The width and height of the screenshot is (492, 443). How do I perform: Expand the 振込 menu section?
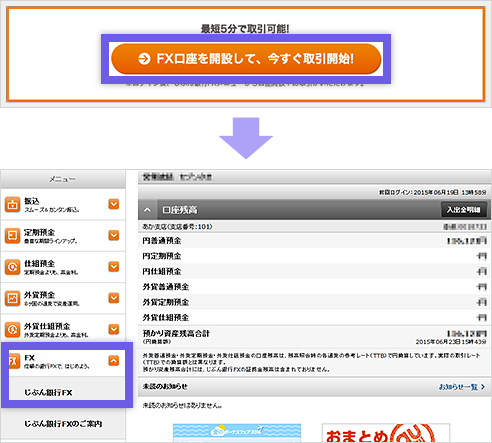(114, 204)
